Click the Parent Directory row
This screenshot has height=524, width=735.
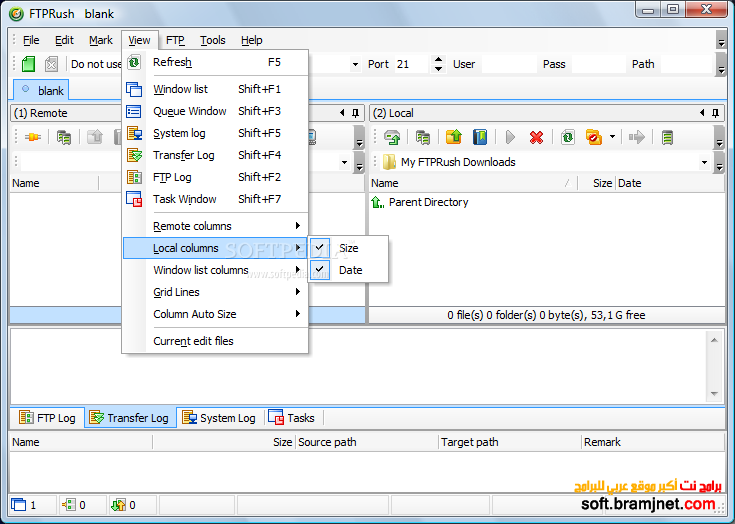546,202
